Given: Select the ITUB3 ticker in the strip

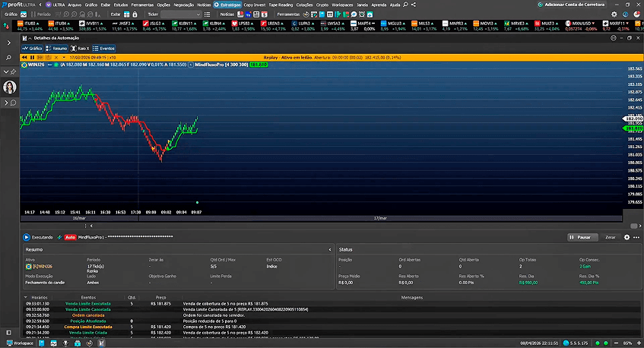Looking at the screenshot, I should coord(30,27).
